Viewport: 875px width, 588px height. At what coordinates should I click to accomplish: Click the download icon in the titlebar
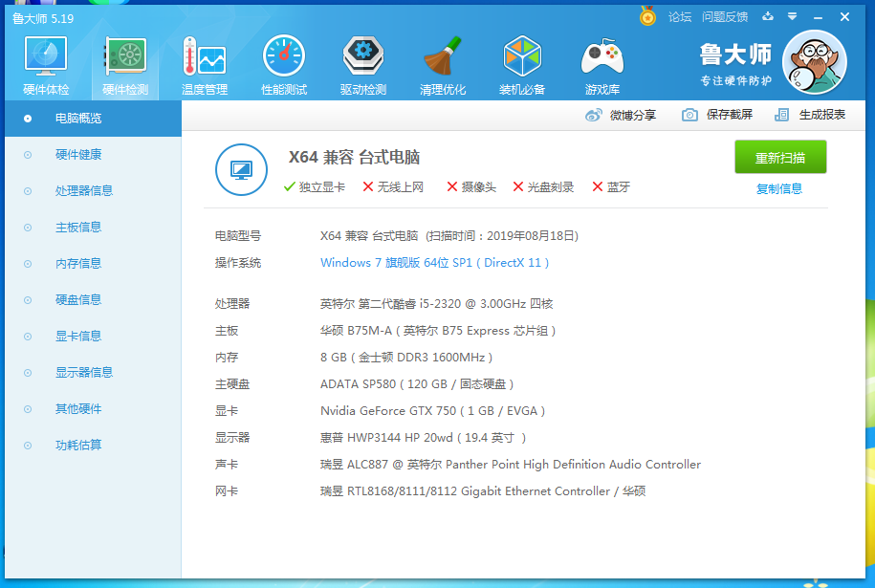click(x=768, y=16)
